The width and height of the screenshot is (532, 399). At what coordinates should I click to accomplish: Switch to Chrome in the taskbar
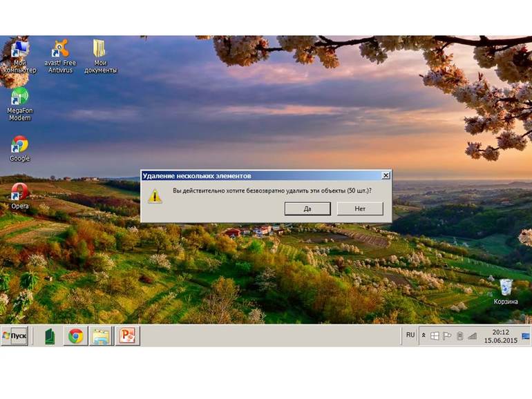coord(76,336)
